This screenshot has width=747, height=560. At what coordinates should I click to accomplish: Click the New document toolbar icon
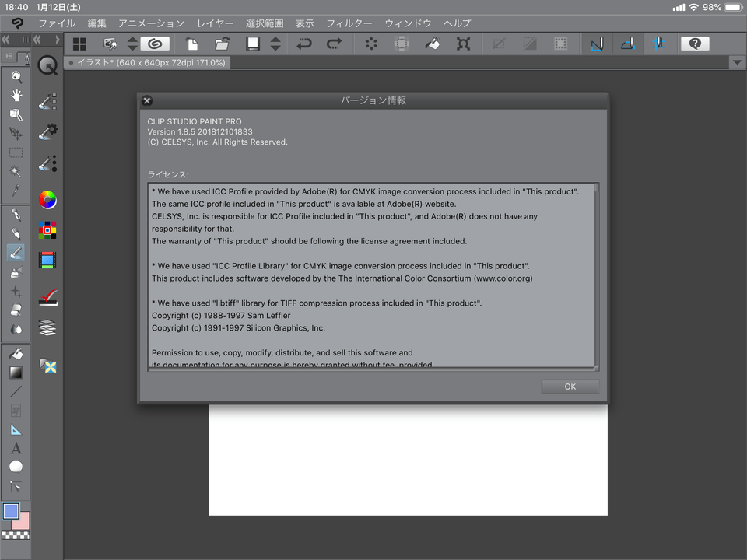pos(191,44)
